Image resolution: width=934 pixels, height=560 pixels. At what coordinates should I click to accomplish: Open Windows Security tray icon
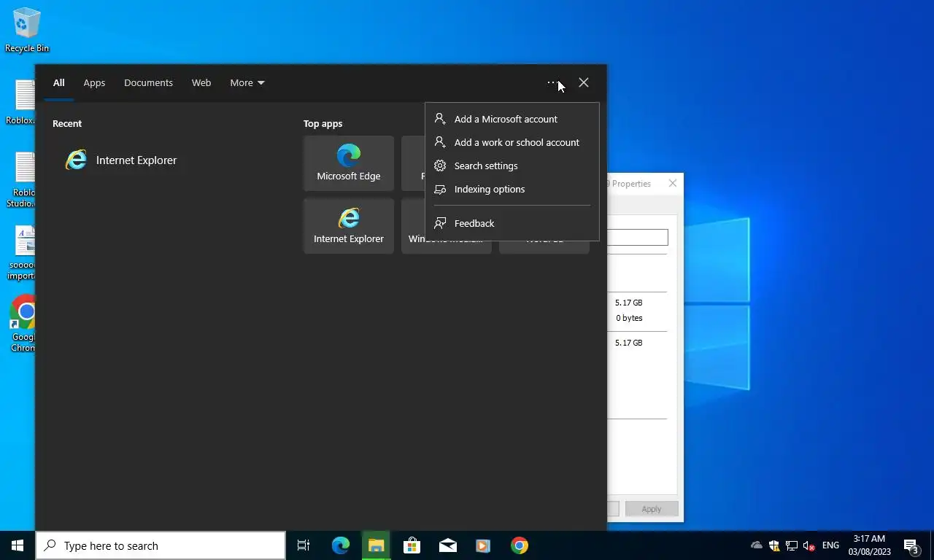click(774, 545)
